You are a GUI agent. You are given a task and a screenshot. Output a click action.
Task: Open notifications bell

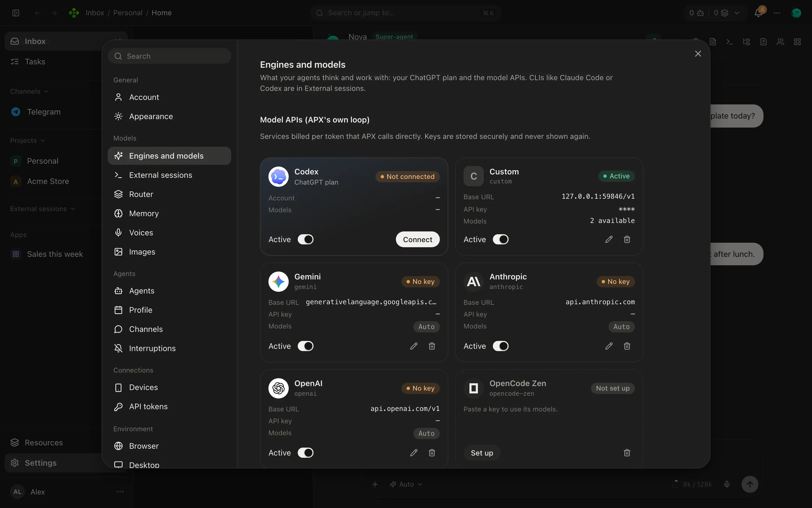[758, 13]
